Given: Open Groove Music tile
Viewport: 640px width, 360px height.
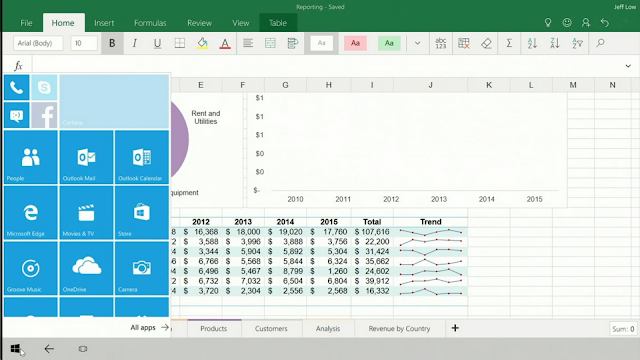Looking at the screenshot, I should tap(31, 268).
